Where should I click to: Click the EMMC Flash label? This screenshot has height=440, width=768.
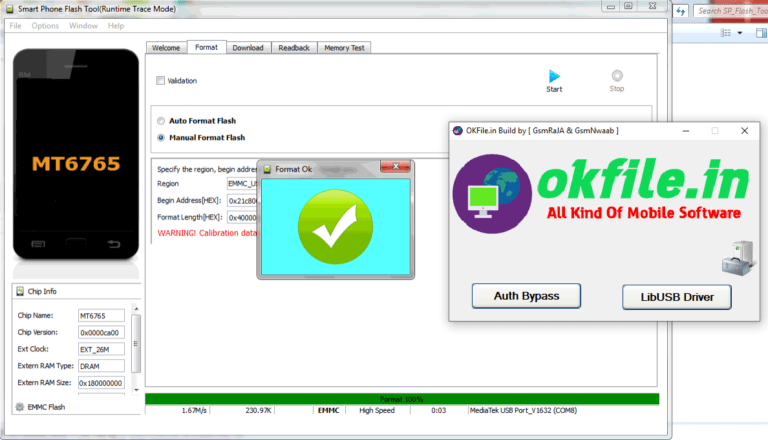(x=46, y=407)
